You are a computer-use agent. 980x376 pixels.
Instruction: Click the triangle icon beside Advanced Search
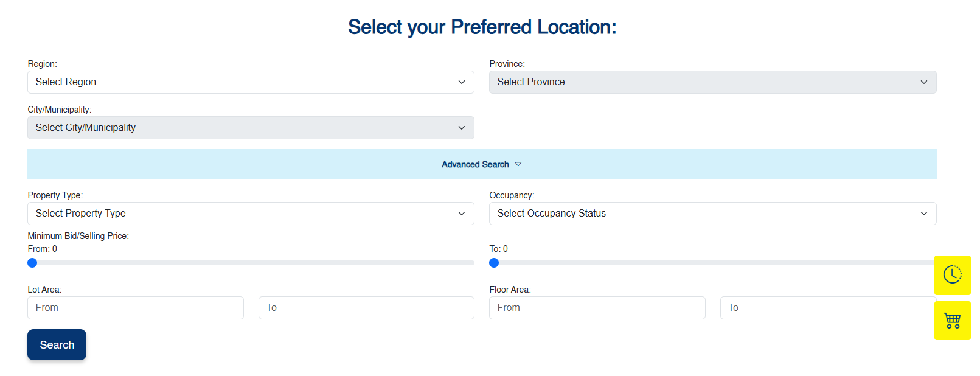coord(518,164)
